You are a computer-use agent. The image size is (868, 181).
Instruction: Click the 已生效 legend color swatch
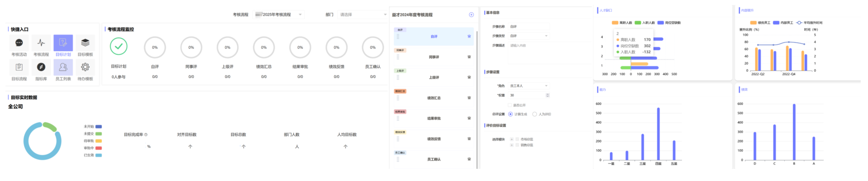pos(98,155)
